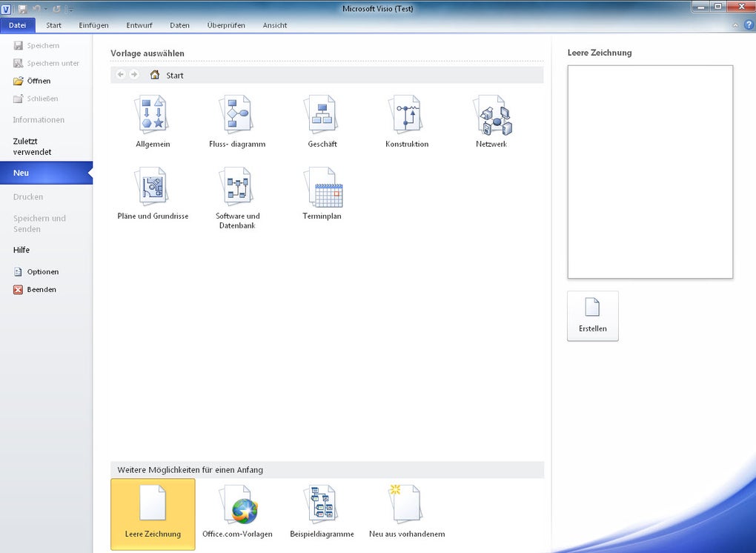756x553 pixels.
Task: Click Schließen in backstage menu
Action: click(x=36, y=99)
